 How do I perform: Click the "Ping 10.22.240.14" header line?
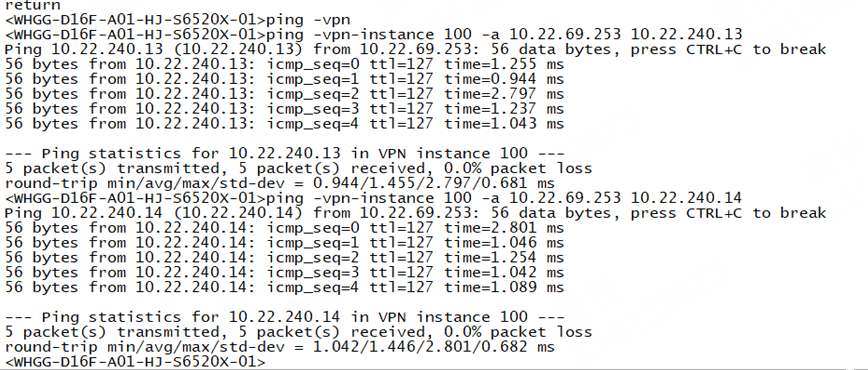pos(415,213)
